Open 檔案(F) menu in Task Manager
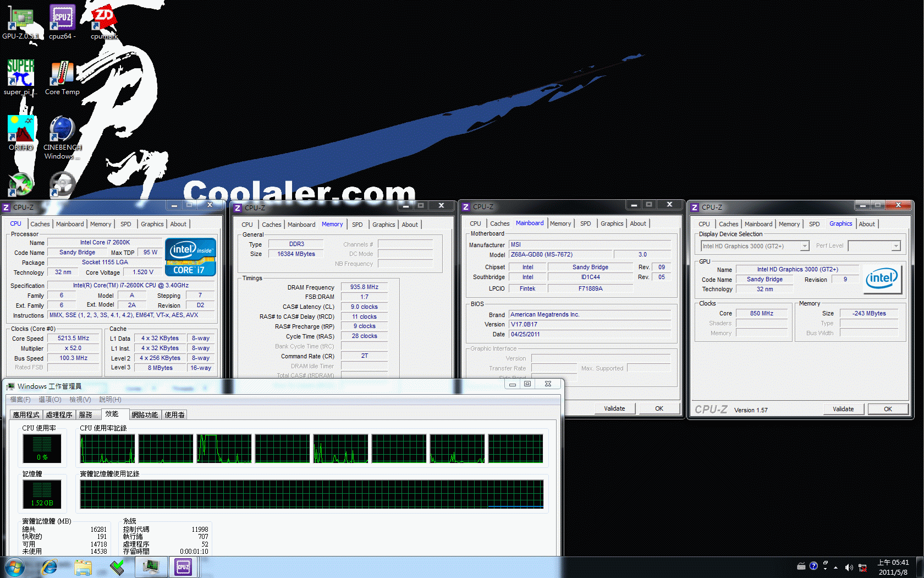 point(20,400)
